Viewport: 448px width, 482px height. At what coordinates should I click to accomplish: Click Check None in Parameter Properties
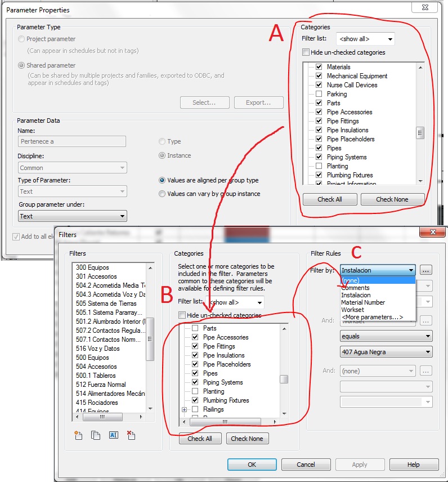click(x=392, y=199)
